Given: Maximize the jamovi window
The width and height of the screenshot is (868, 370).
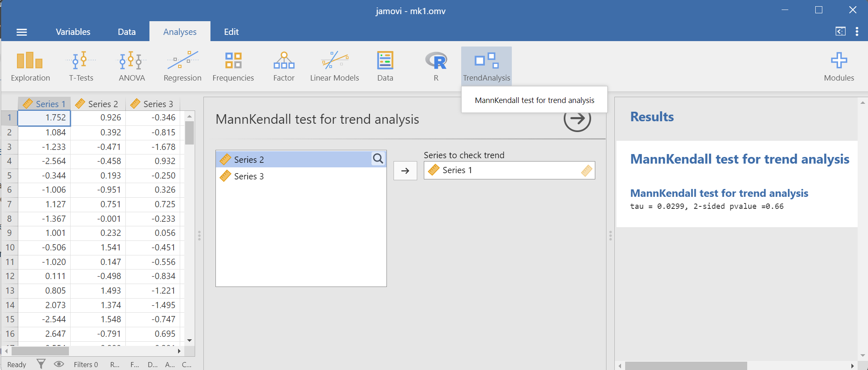Looking at the screenshot, I should point(819,10).
